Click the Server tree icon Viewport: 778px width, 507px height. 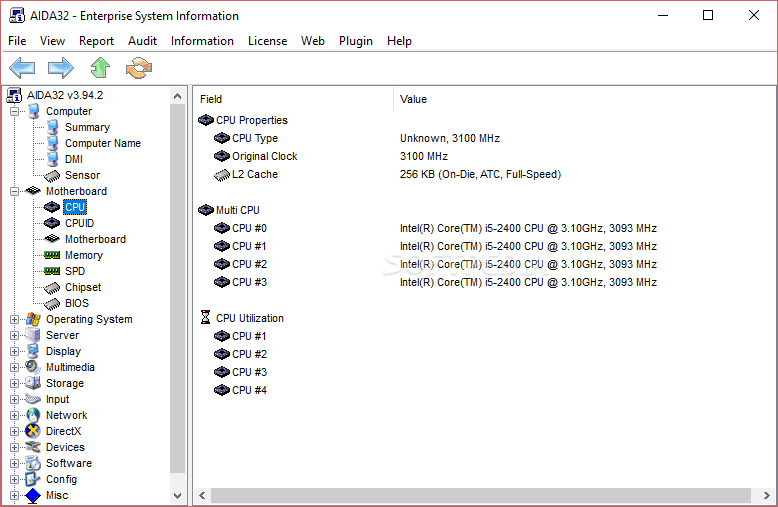coord(33,335)
